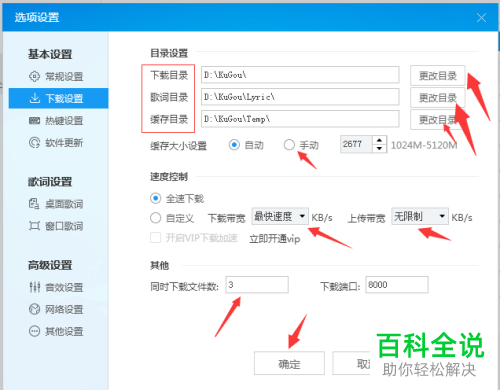Click the refresh icon beside 软件更新
This screenshot has height=390, width=500.
(34, 143)
